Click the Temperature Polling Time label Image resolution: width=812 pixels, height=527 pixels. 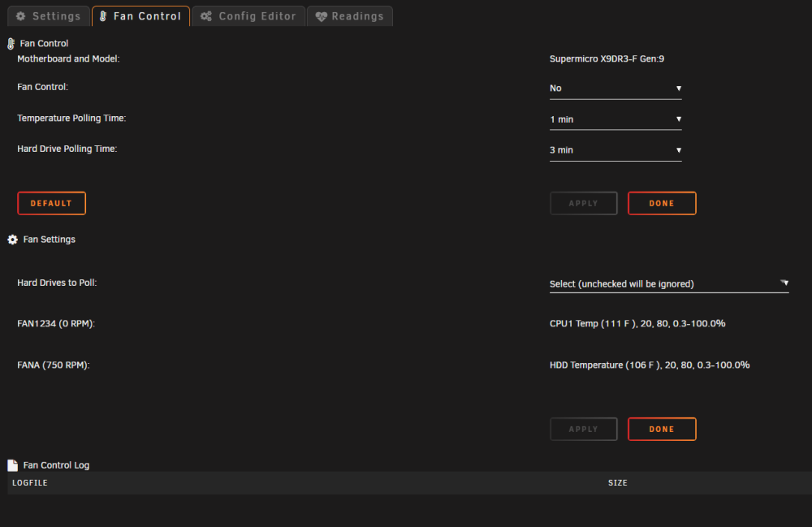(x=71, y=118)
